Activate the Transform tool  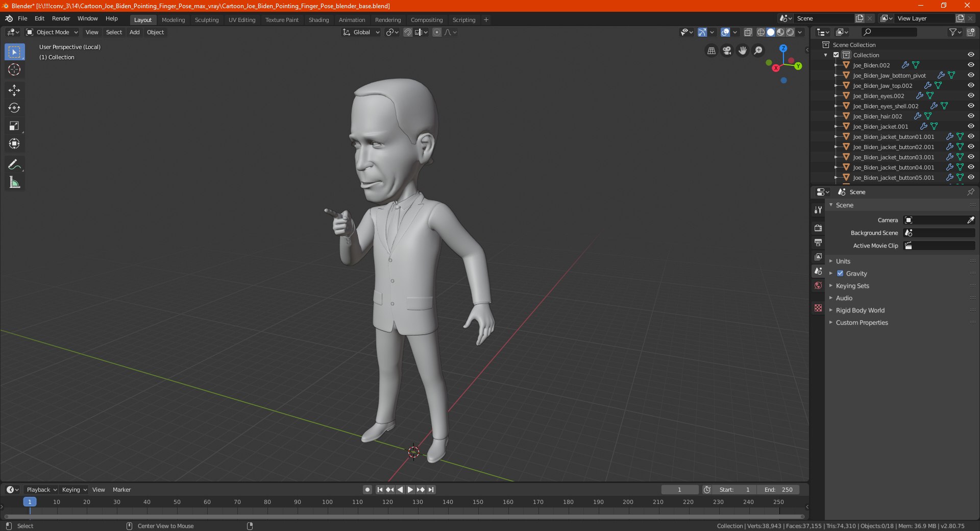[x=14, y=143]
